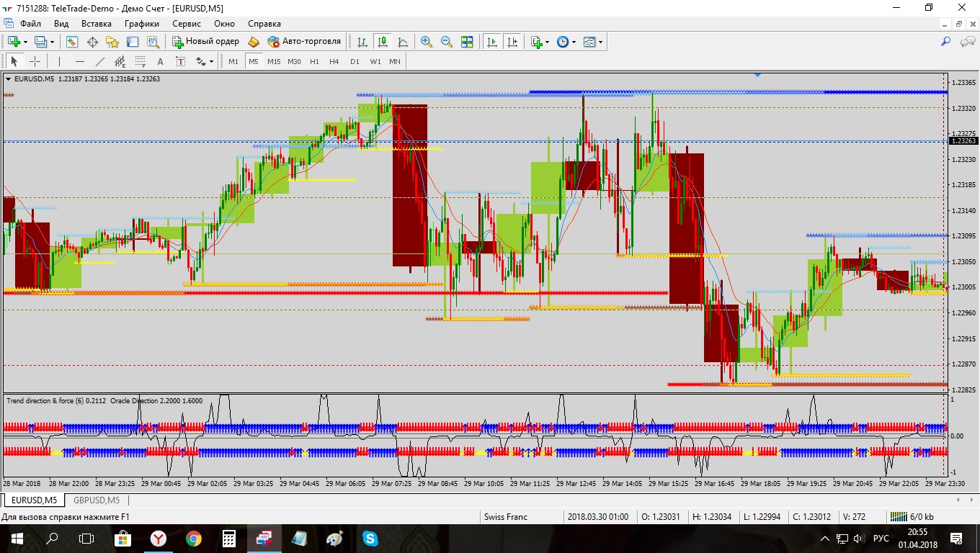Open the Справка menu
This screenshot has width=980, height=553.
click(264, 23)
